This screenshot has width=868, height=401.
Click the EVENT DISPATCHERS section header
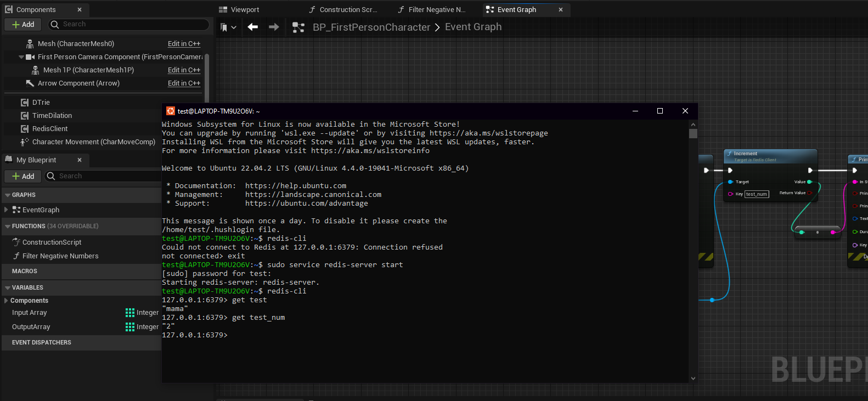[x=42, y=342]
